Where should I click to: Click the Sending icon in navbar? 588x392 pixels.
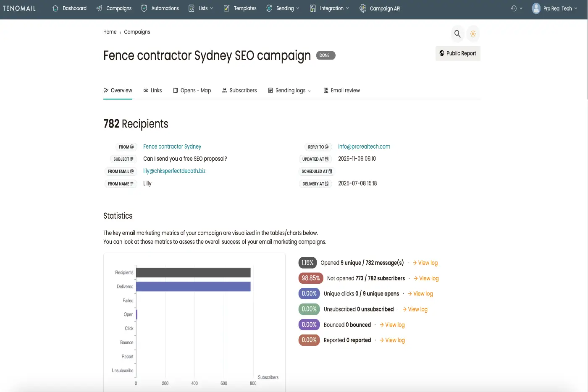(269, 8)
